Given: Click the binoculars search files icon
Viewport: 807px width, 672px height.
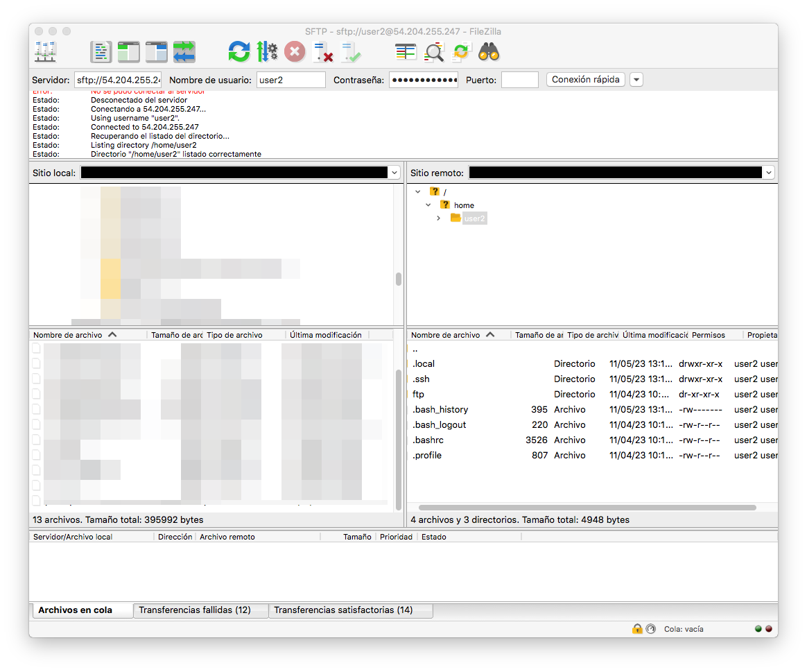Looking at the screenshot, I should 489,52.
